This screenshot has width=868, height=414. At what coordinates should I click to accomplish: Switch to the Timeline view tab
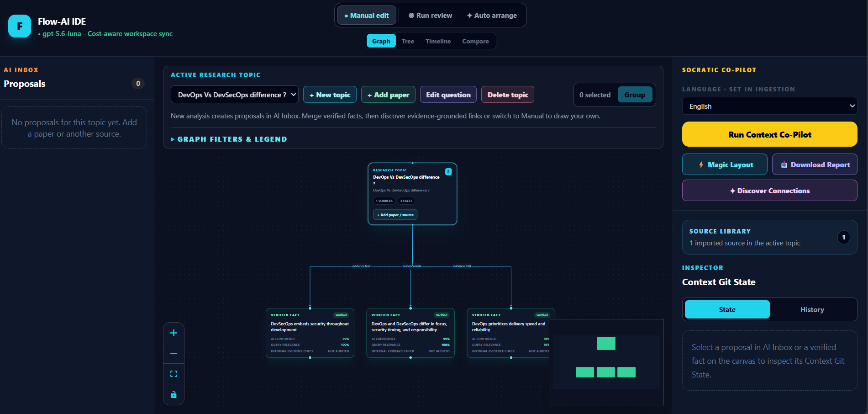tap(438, 41)
